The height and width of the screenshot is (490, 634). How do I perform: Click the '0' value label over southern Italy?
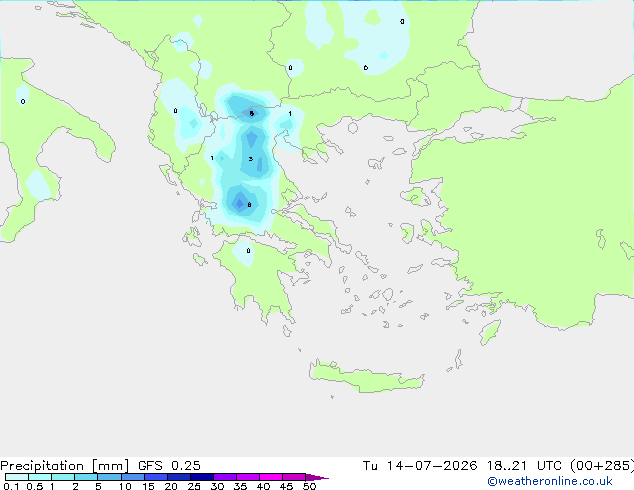tap(23, 101)
